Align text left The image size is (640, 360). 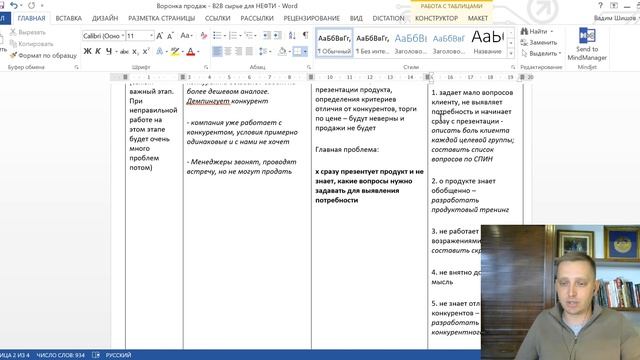click(217, 51)
